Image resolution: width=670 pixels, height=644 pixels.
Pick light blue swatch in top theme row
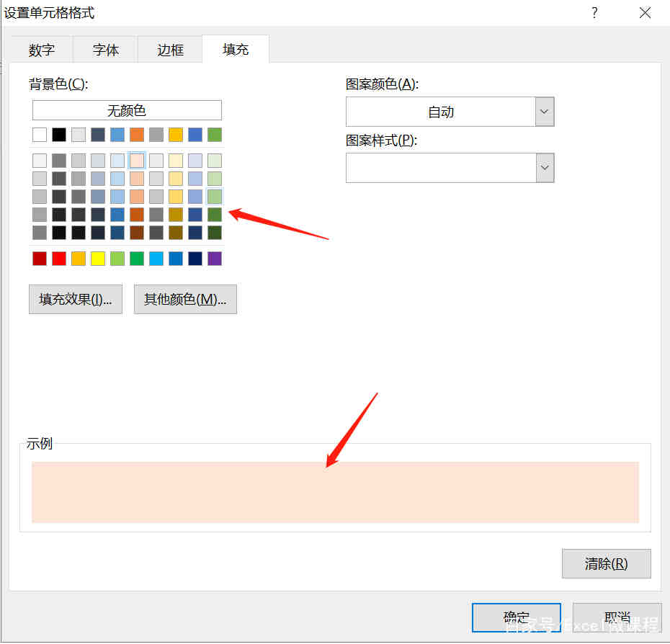click(x=117, y=135)
